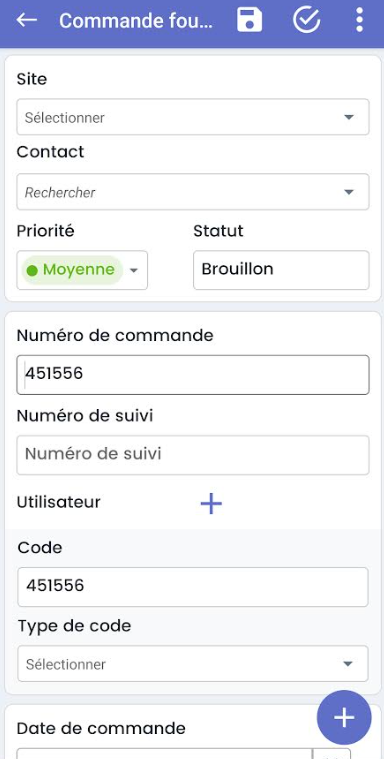
Task: Open the Priorité Moyenne dropdown
Action: pos(82,270)
